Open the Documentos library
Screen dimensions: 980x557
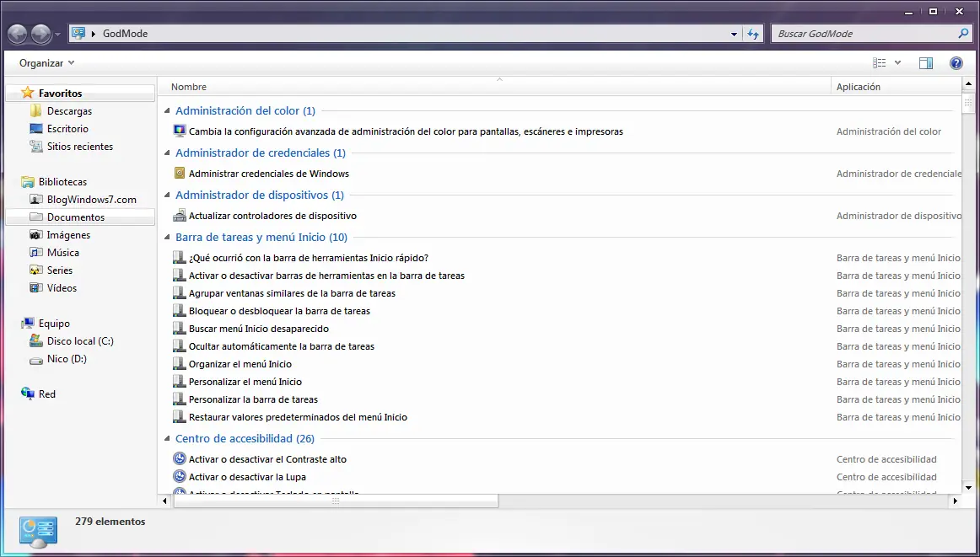76,217
